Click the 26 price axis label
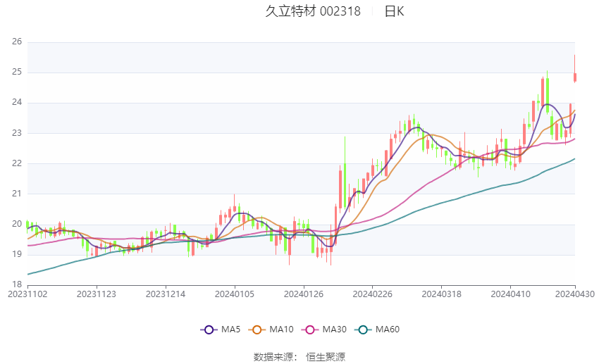 coord(17,42)
